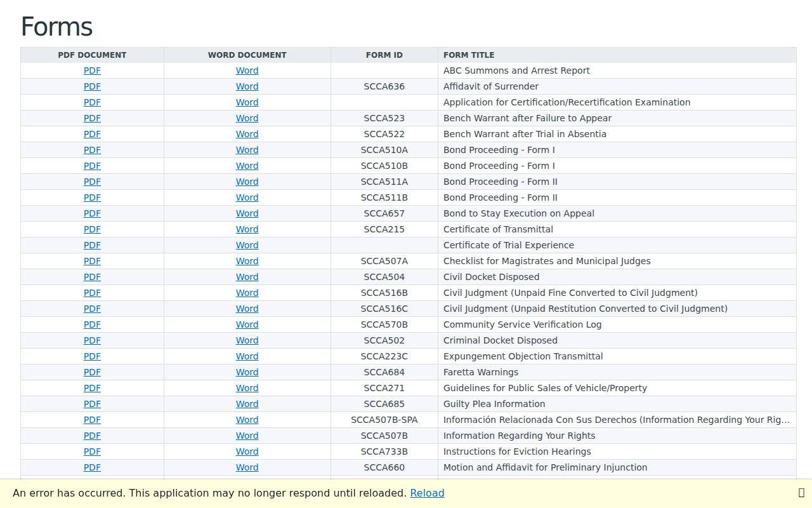
Task: Download PDF for Application for Certification/Recertification Examination
Action: (92, 102)
